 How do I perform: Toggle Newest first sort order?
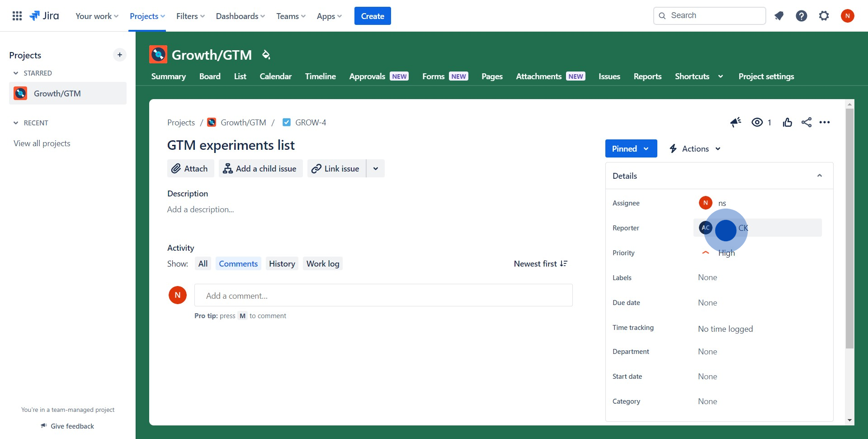[540, 264]
